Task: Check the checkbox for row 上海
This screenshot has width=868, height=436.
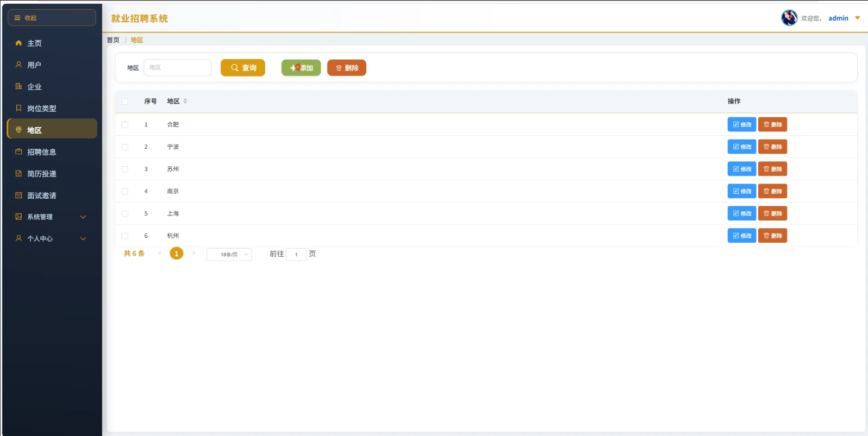Action: pyautogui.click(x=125, y=214)
